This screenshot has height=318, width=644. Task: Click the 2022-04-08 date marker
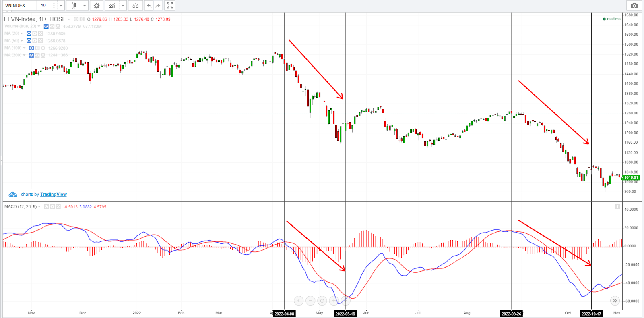pos(284,314)
